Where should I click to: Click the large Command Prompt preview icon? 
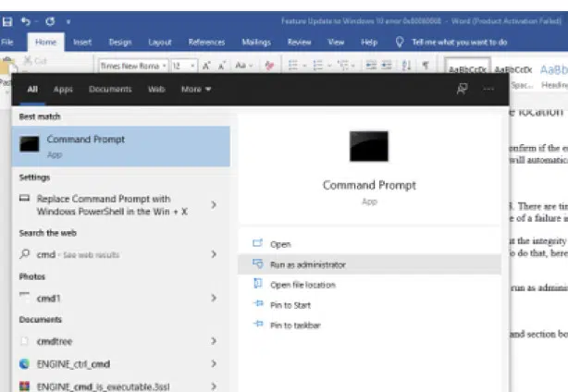coord(369,146)
